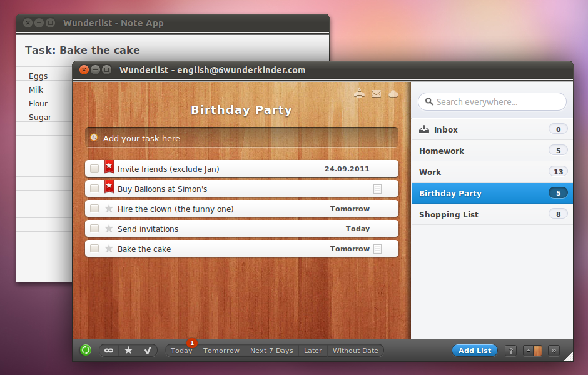Click clock icon in add task field
The width and height of the screenshot is (588, 375).
[94, 137]
